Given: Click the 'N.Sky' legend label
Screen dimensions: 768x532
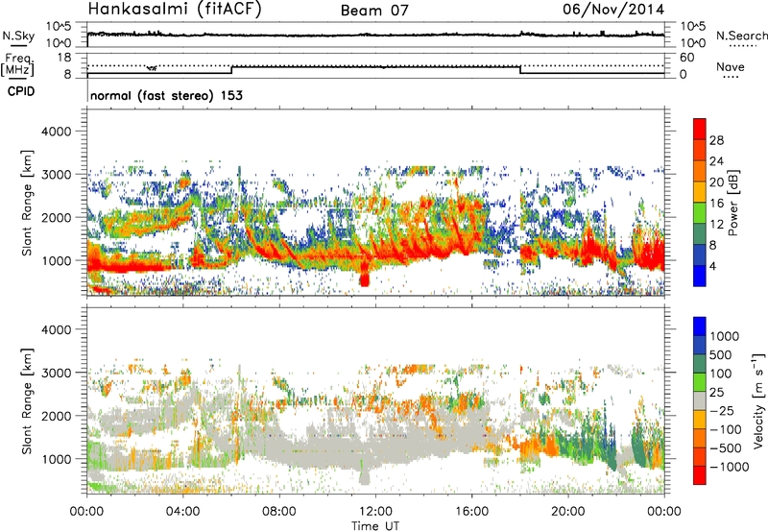Looking at the screenshot, I should click(x=18, y=36).
